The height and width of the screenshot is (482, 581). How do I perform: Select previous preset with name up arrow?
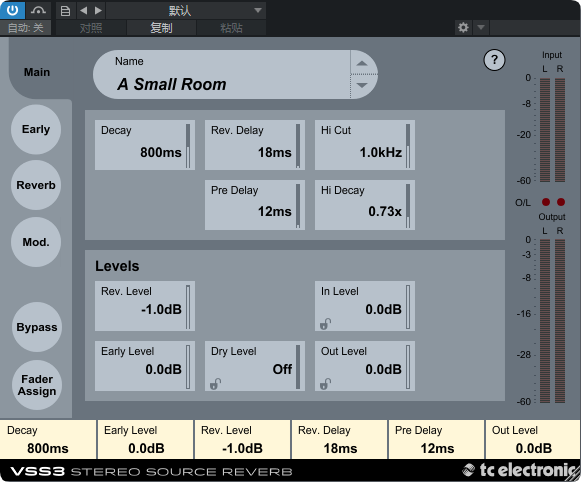362,63
